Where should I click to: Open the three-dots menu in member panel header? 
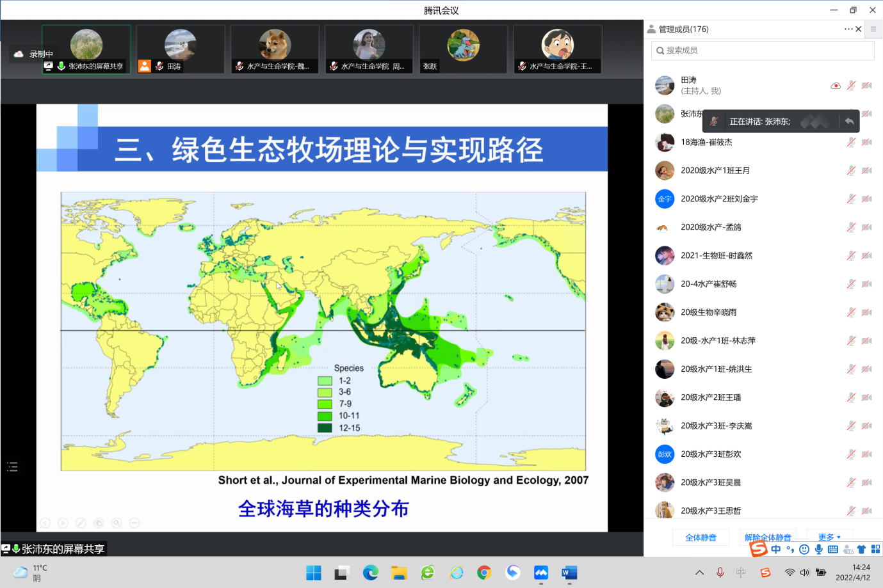pyautogui.click(x=848, y=29)
